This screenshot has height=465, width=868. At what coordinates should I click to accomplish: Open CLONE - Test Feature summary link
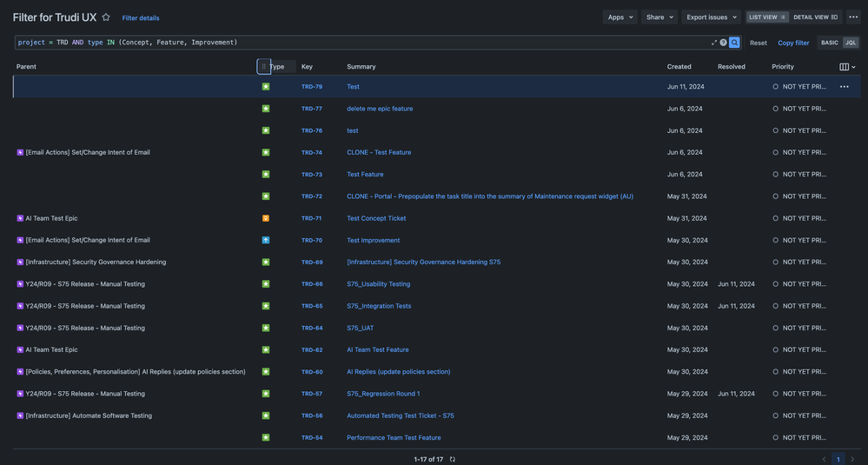click(379, 152)
